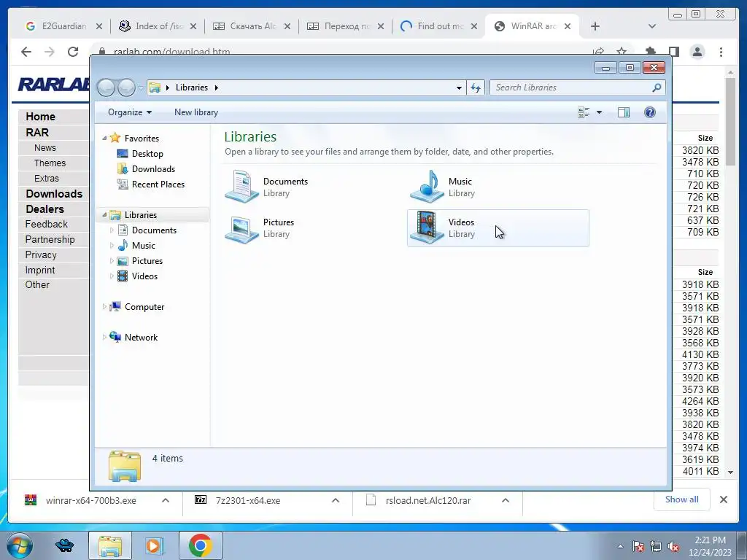This screenshot has width=747, height=560.
Task: Open winrar-x64-700b3.exe download options arrow
Action: [166, 500]
